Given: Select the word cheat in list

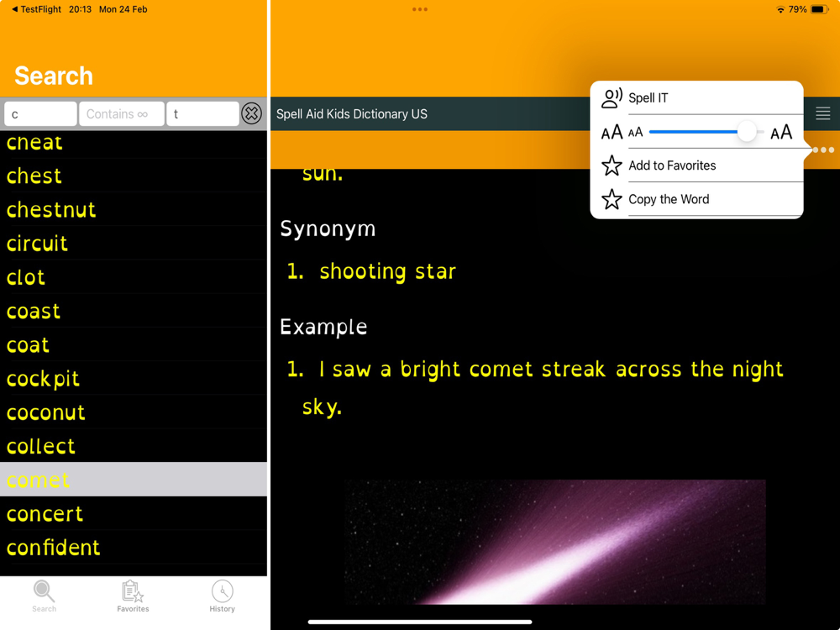Looking at the screenshot, I should [x=134, y=143].
